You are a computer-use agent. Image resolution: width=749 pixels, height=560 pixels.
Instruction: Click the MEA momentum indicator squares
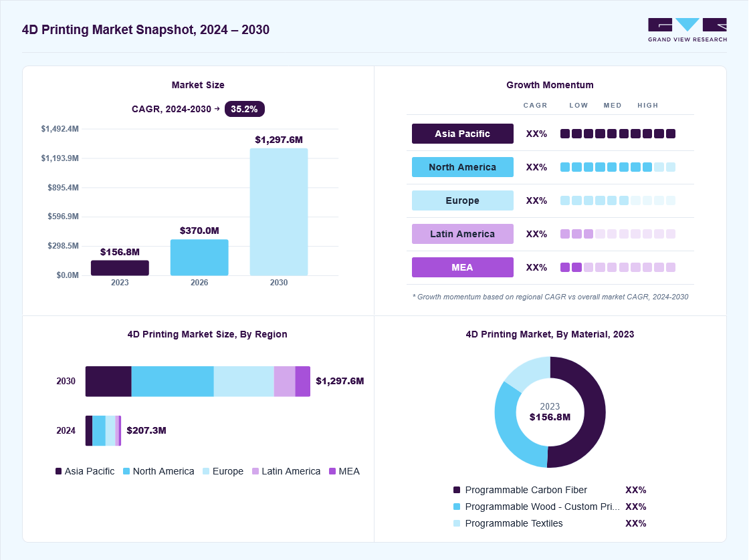(x=618, y=267)
